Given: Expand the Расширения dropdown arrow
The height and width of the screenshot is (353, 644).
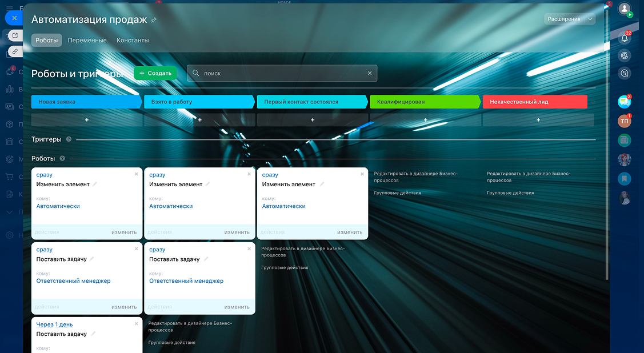Looking at the screenshot, I should coord(590,19).
